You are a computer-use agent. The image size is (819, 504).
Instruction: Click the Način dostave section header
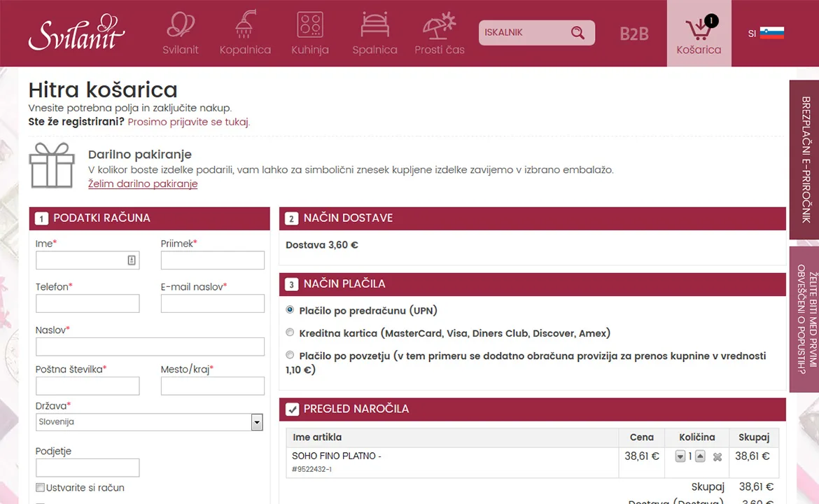tap(532, 218)
